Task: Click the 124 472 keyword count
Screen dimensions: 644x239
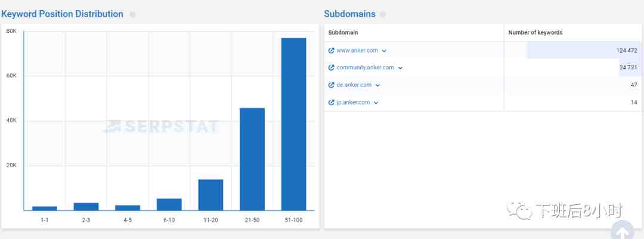Action: [x=626, y=51]
